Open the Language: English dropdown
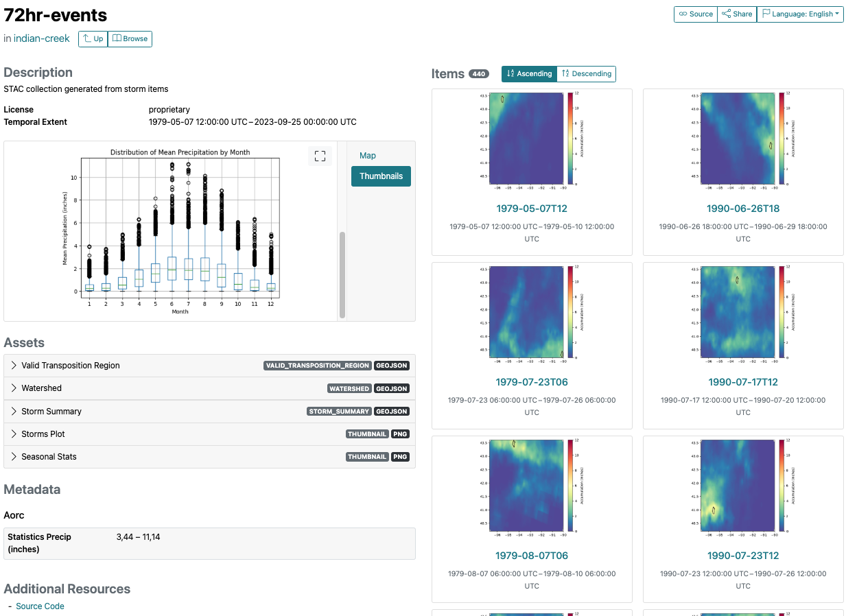 coord(800,14)
